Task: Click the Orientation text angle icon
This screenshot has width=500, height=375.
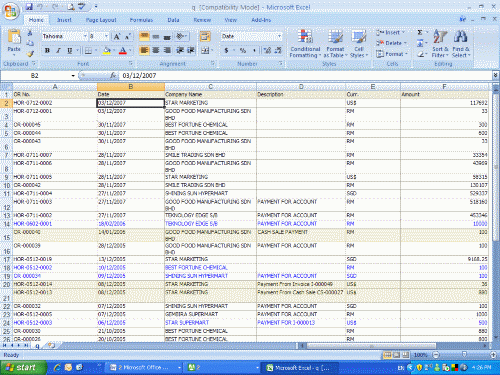Action: (180, 36)
